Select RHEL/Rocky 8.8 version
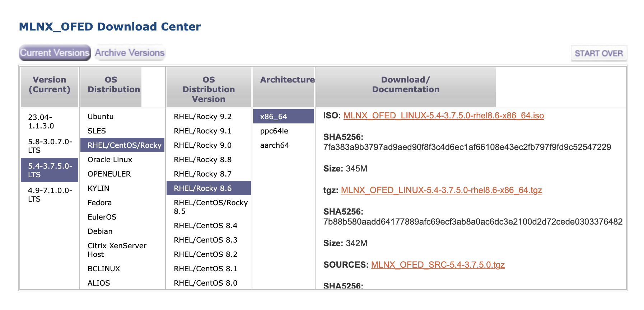 pyautogui.click(x=209, y=159)
